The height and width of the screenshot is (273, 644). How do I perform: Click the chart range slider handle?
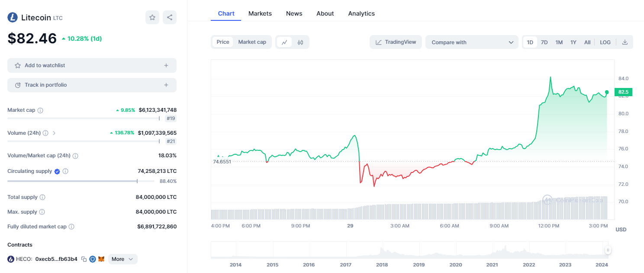(x=608, y=250)
